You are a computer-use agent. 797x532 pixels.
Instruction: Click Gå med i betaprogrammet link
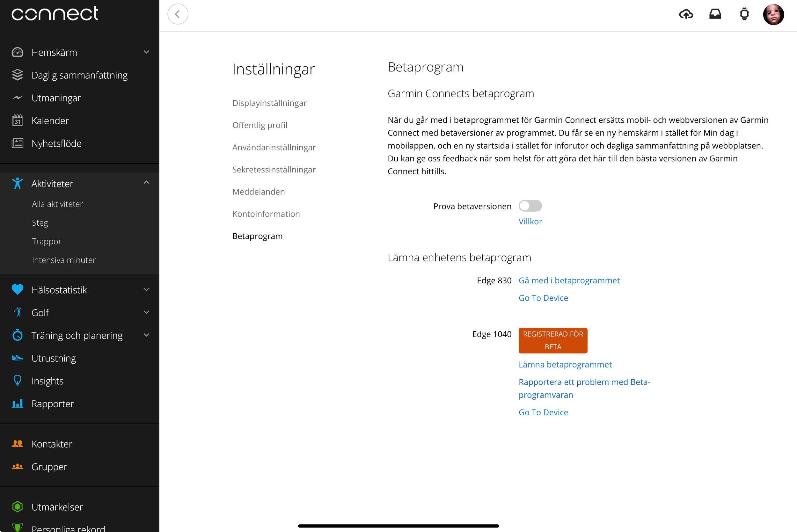tap(569, 281)
